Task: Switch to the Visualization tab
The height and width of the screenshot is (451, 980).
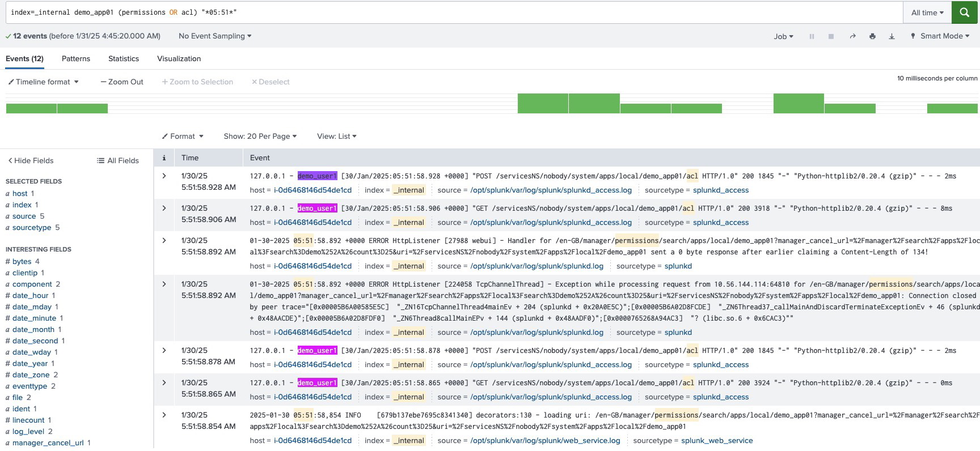Action: (179, 59)
